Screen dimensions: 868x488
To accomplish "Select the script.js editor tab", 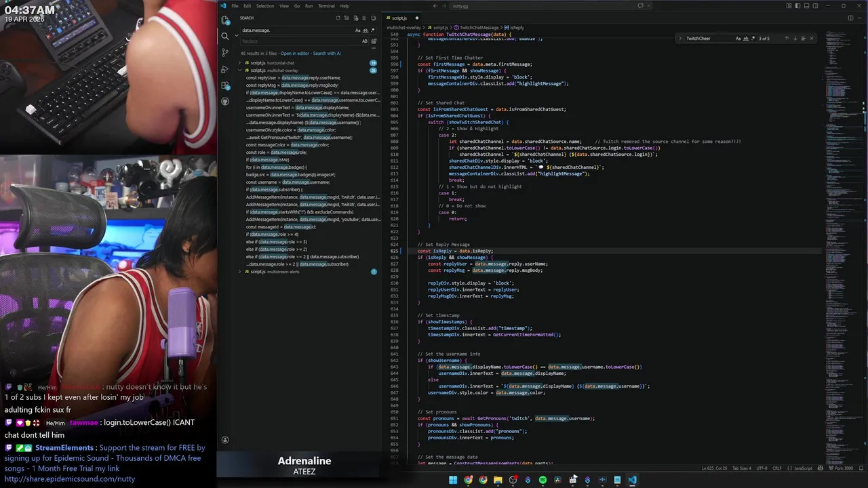I will click(402, 18).
